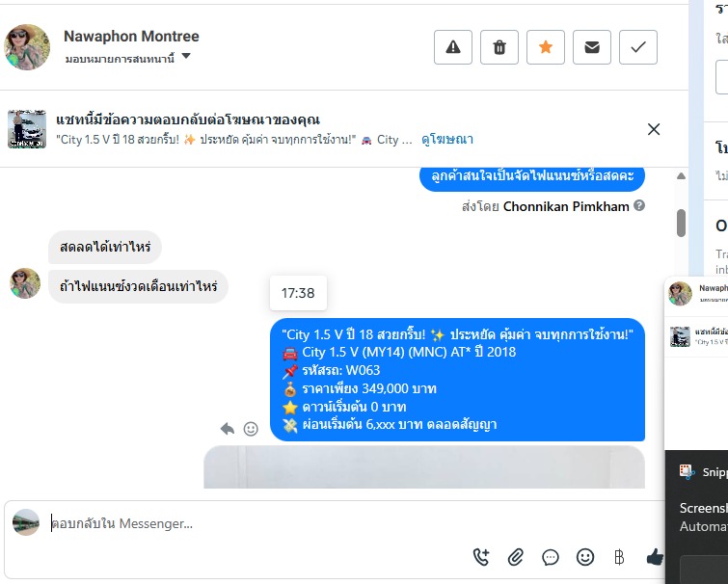
Task: Click the Baht payment request icon
Action: point(619,557)
